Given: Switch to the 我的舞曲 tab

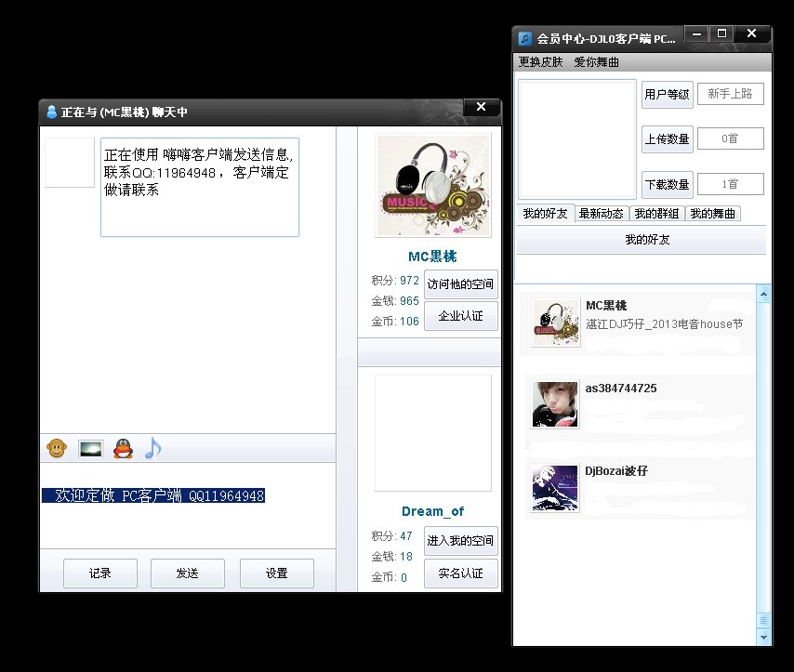Looking at the screenshot, I should [712, 214].
